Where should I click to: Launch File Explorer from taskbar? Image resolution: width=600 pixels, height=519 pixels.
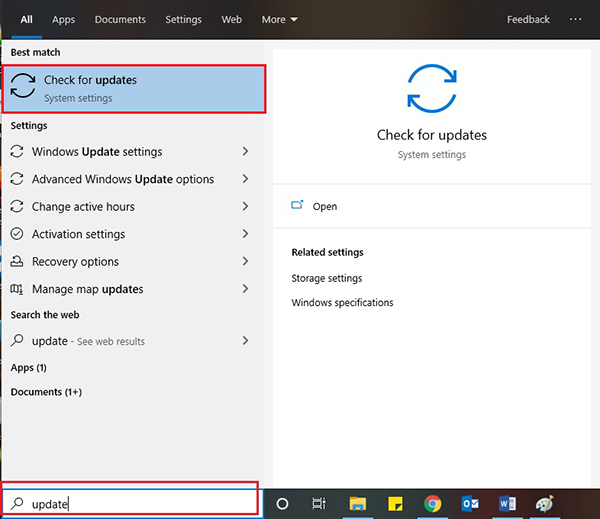pyautogui.click(x=357, y=504)
